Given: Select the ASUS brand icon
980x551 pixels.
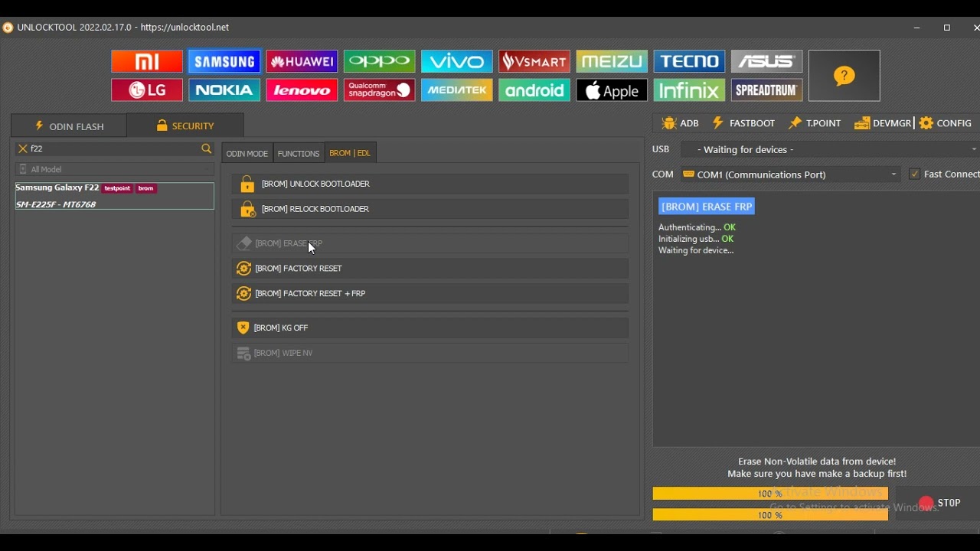Looking at the screenshot, I should (766, 61).
